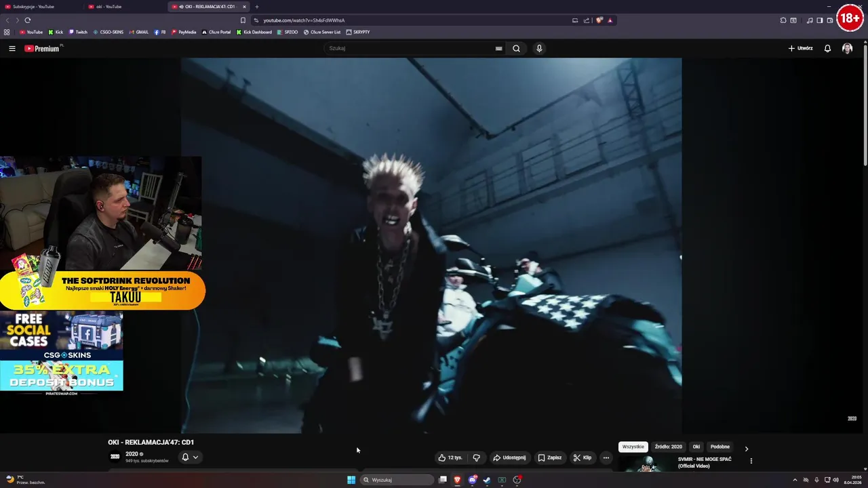The height and width of the screenshot is (488, 868).
Task: Open the account avatar menu
Action: tap(847, 48)
